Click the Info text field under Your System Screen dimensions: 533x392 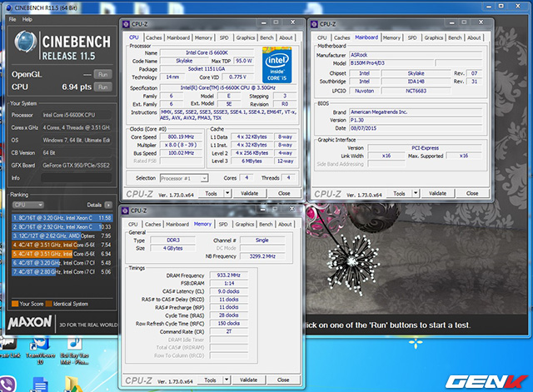(x=77, y=176)
